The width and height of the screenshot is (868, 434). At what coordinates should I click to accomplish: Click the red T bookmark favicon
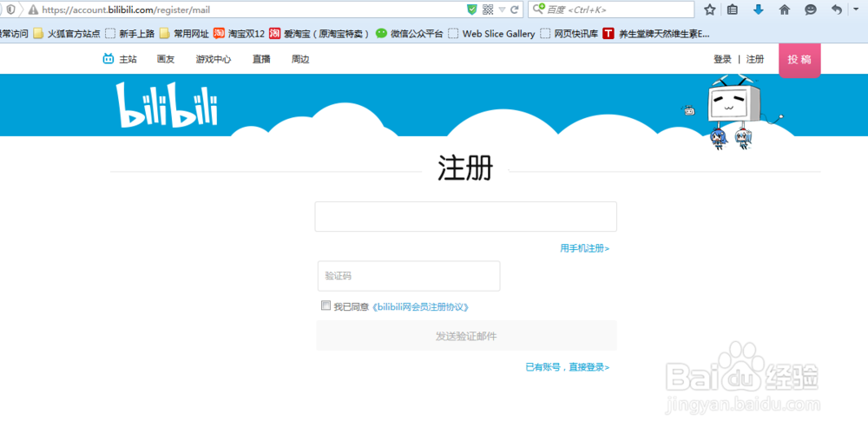(608, 34)
